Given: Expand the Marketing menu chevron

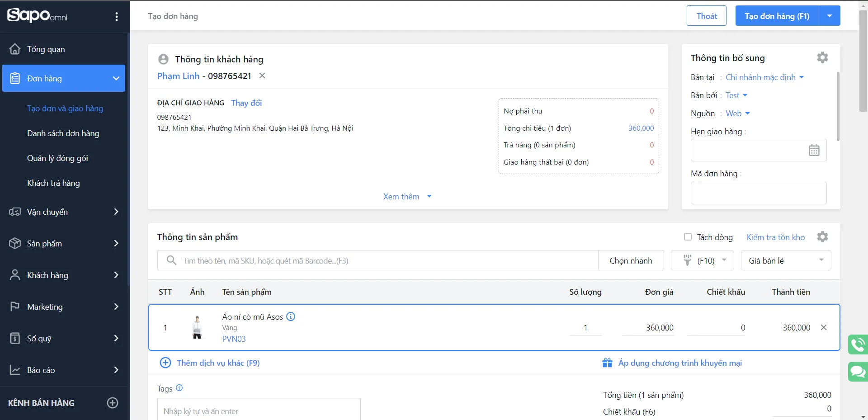Looking at the screenshot, I should [x=116, y=307].
